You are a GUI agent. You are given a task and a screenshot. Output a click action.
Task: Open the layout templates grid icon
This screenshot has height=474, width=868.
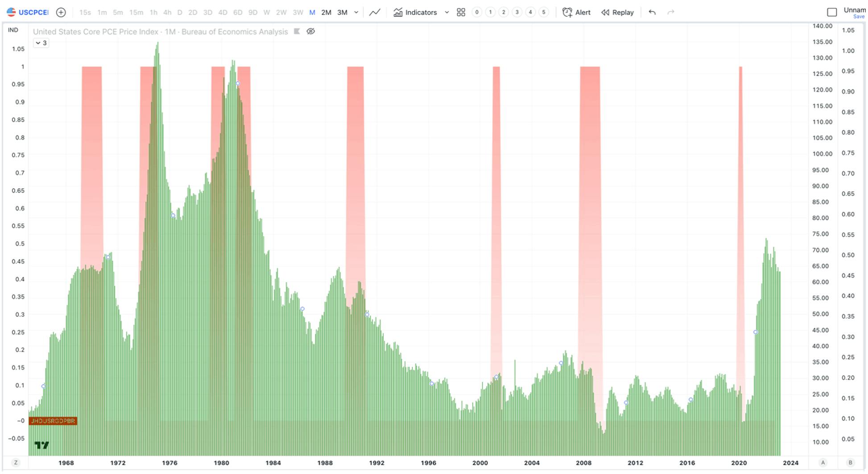[461, 12]
